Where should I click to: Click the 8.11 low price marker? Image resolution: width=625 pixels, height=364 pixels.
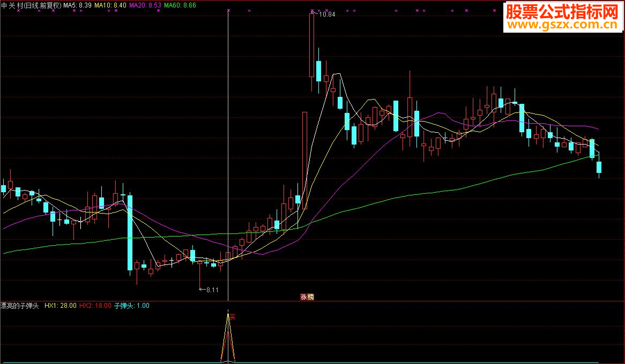coord(212,290)
